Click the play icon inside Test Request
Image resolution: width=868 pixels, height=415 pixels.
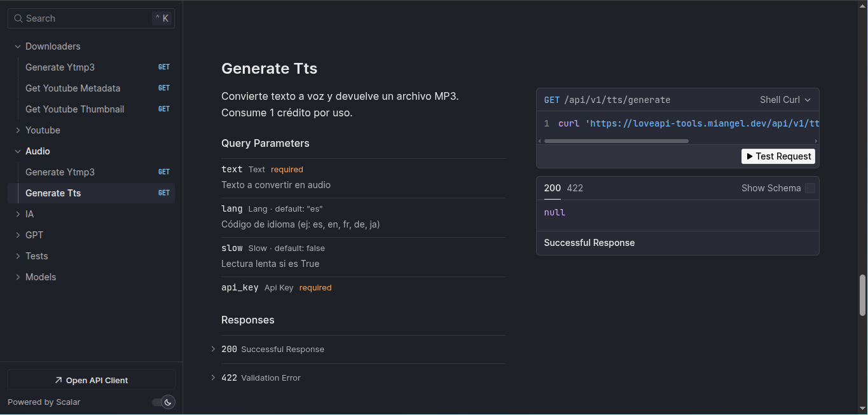tap(749, 156)
